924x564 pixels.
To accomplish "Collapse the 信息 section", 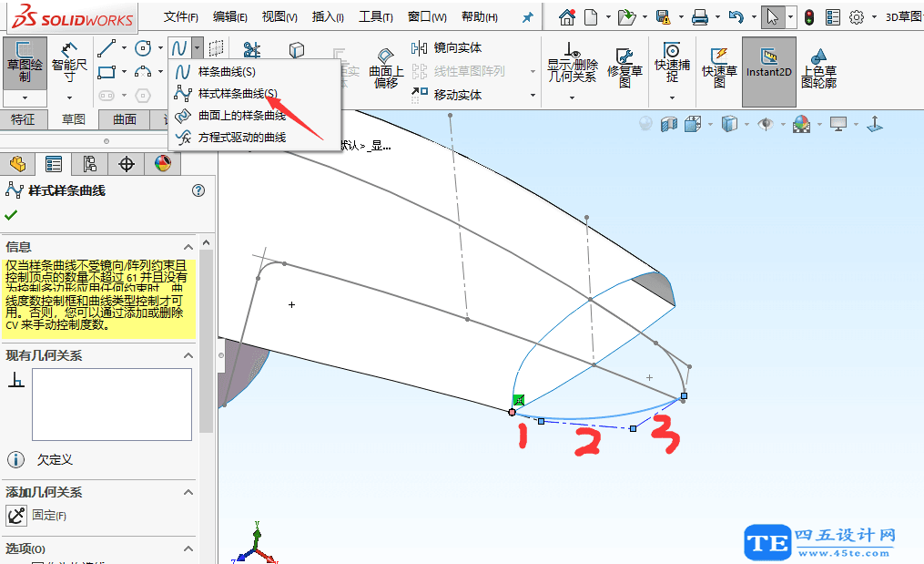I will (189, 246).
